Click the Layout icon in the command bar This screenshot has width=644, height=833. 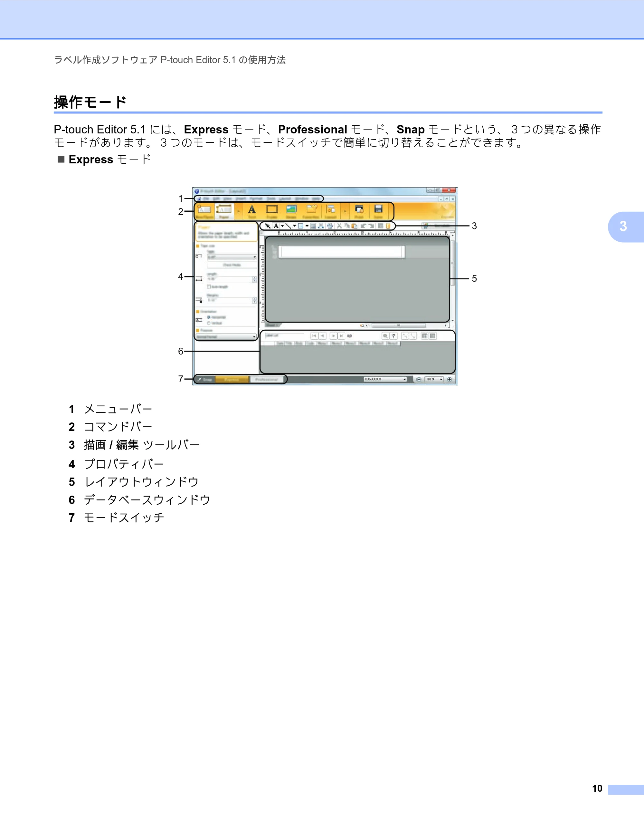(331, 211)
